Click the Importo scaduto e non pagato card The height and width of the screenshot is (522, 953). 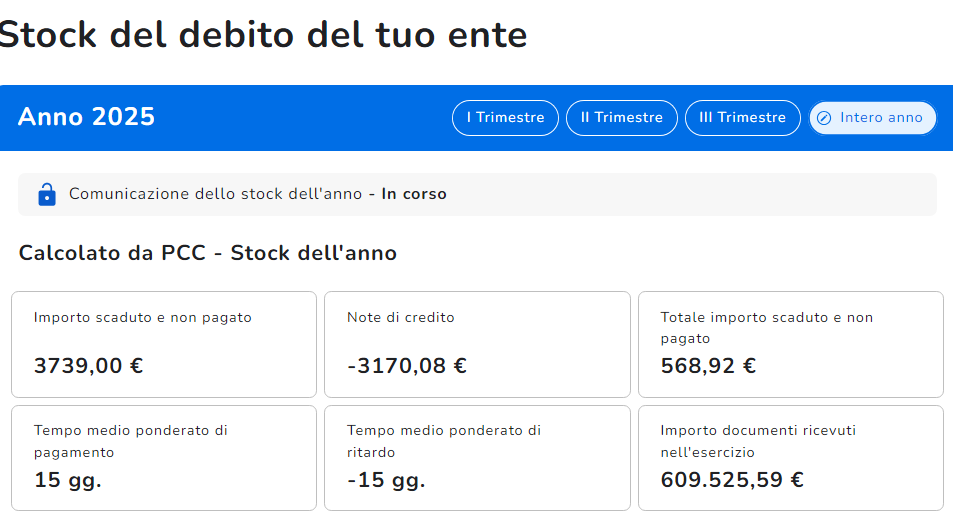tap(164, 344)
